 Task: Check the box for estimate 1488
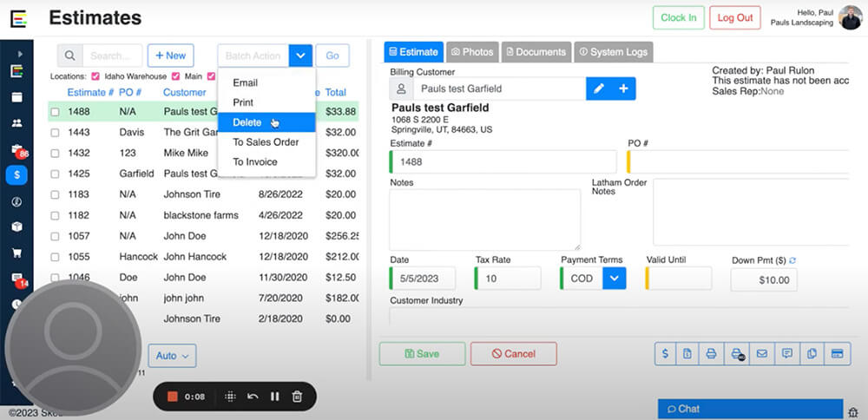point(56,112)
